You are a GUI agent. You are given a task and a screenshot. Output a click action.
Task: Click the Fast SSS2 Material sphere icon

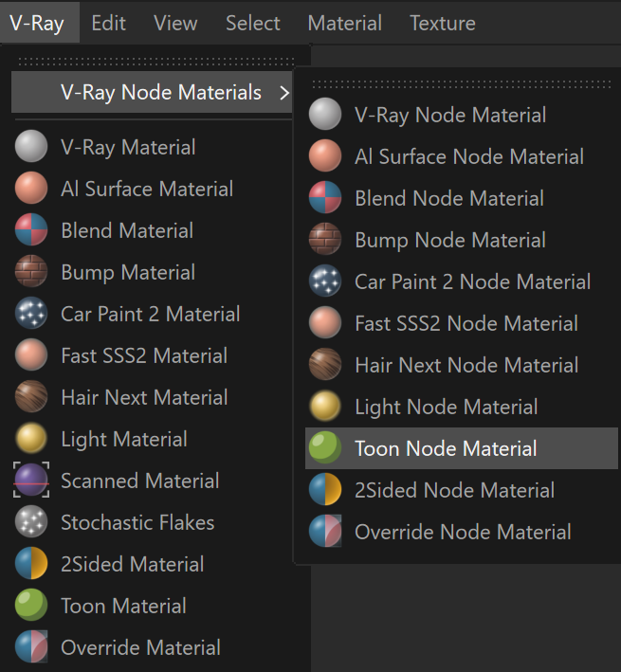pos(31,354)
